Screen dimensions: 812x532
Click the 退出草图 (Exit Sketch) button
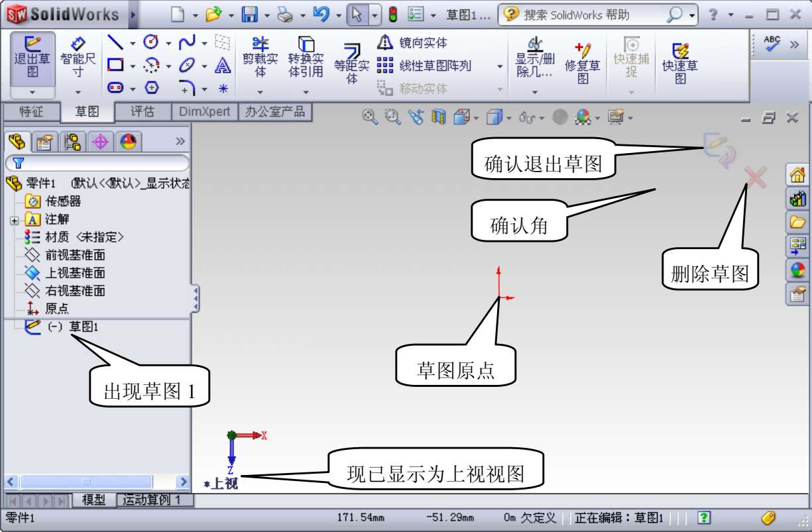point(32,58)
